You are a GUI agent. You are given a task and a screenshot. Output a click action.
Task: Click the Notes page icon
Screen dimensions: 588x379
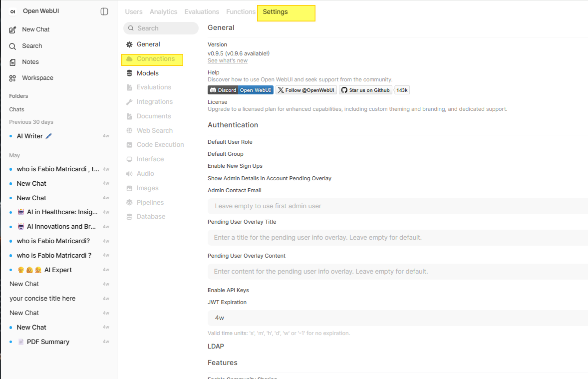click(13, 62)
